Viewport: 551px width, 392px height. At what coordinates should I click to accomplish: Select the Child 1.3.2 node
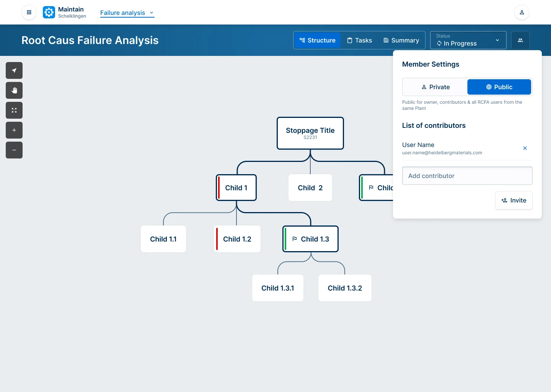(345, 288)
